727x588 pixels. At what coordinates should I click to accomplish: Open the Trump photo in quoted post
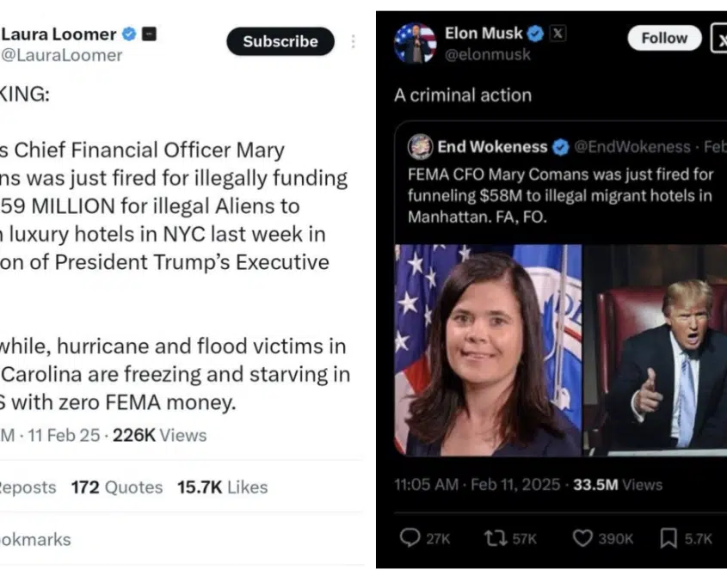(x=656, y=350)
